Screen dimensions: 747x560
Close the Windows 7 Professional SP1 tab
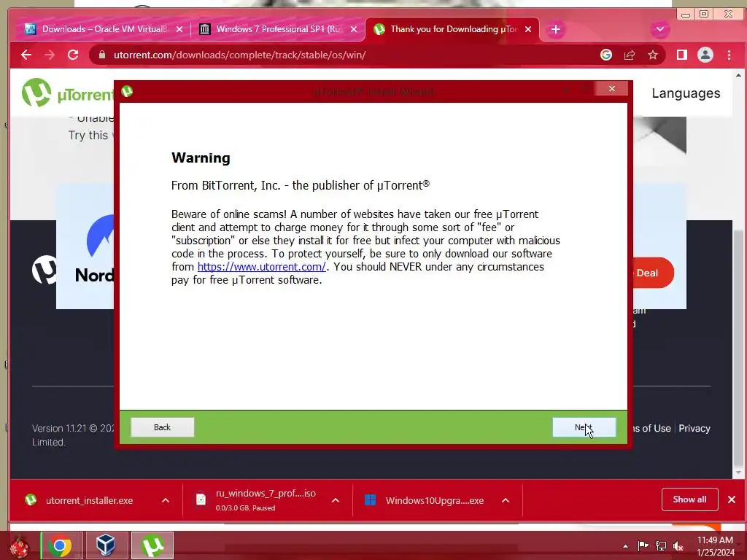(354, 29)
